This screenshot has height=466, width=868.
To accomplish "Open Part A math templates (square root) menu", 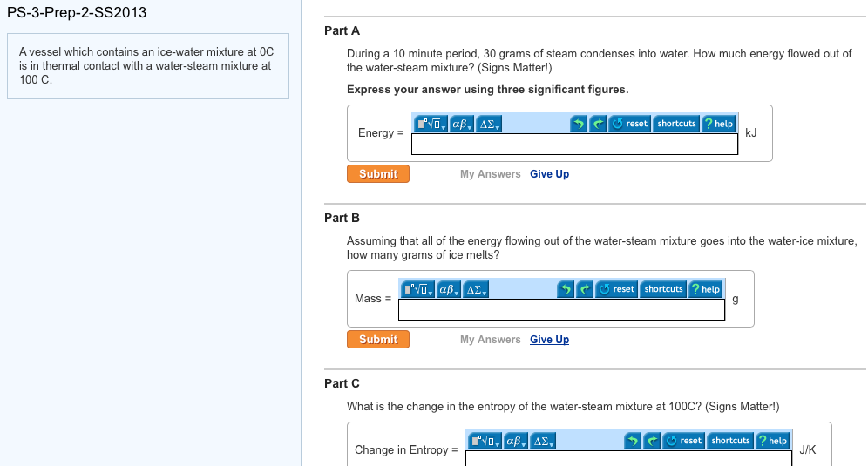I will point(431,124).
